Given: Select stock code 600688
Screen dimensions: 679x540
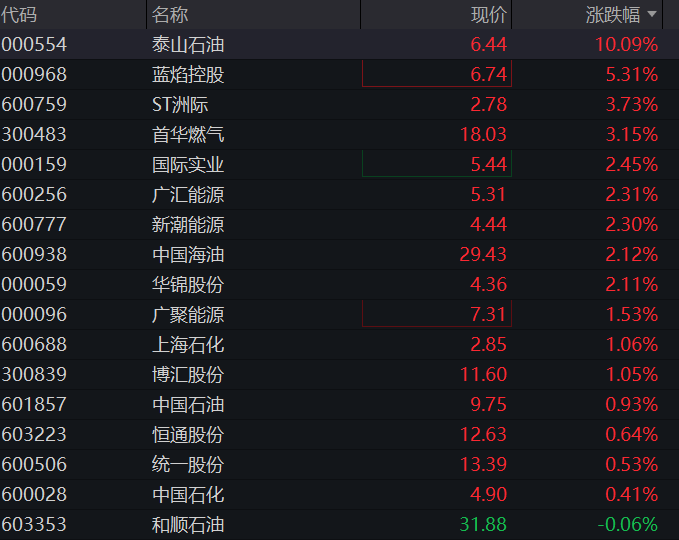Looking at the screenshot, I should click(34, 345).
